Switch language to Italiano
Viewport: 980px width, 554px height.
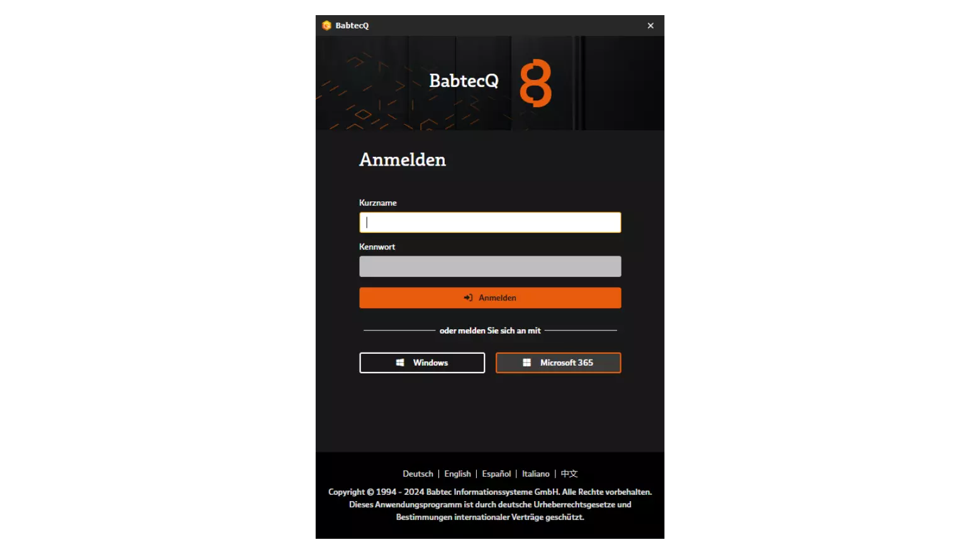point(536,474)
